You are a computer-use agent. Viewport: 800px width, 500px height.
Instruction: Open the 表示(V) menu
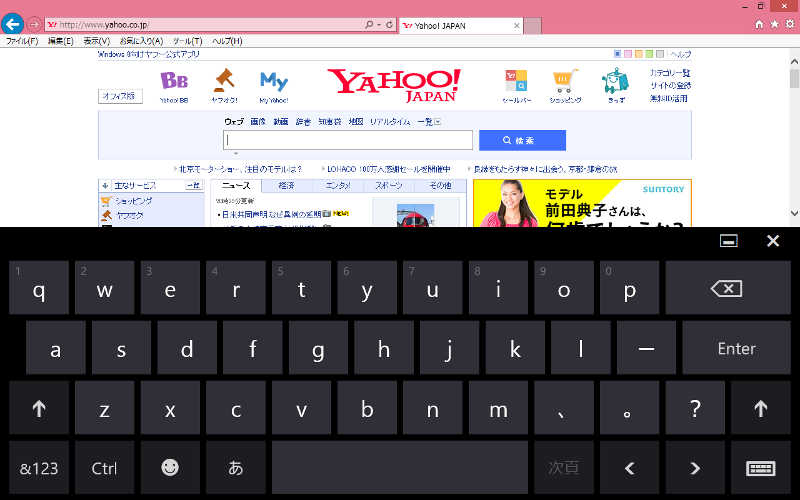coord(97,41)
